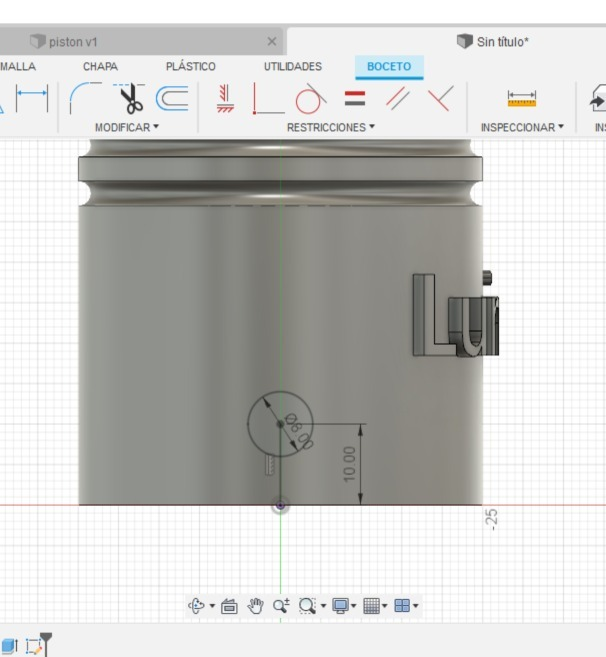Image resolution: width=606 pixels, height=657 pixels.
Task: Open the Viewports layout icon
Action: coord(402,606)
